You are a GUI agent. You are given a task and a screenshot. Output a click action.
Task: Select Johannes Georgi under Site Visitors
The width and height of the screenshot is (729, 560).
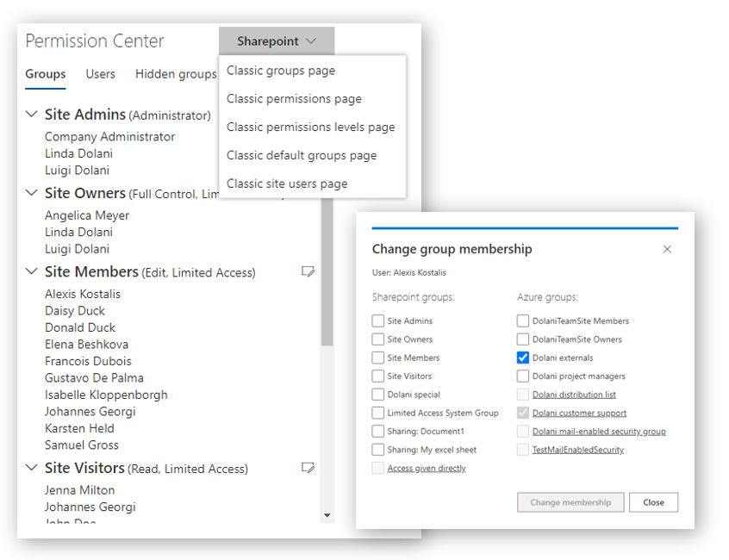coord(90,507)
